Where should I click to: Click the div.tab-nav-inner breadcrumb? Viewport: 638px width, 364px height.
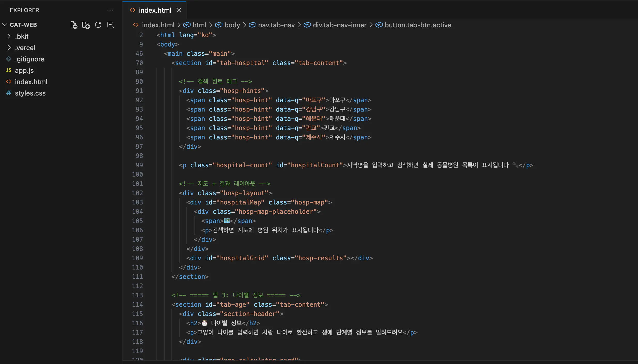[x=339, y=25]
